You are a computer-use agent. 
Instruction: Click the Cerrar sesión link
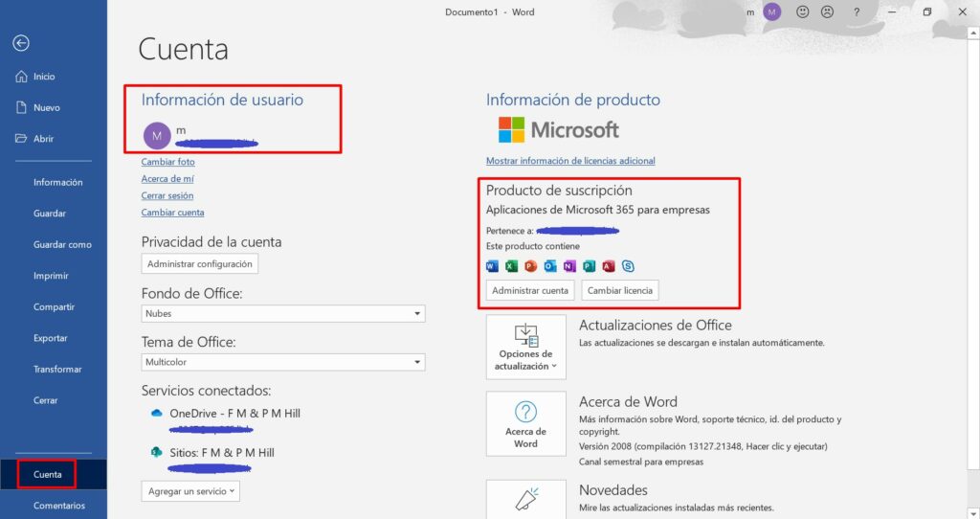tap(167, 195)
